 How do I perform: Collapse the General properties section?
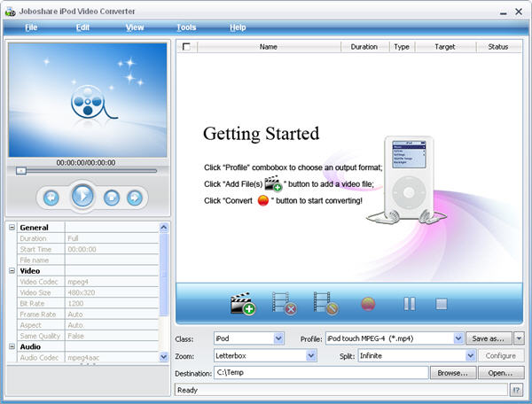tap(12, 227)
